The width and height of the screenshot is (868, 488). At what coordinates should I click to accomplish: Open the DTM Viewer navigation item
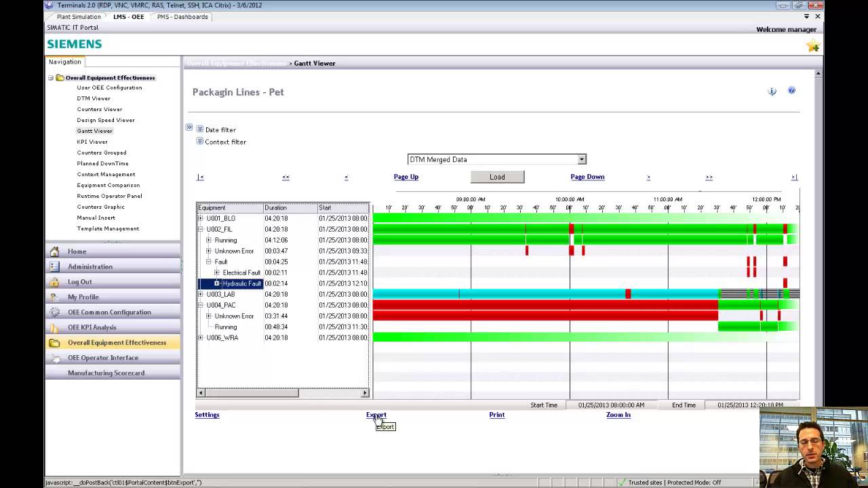[x=94, y=98]
